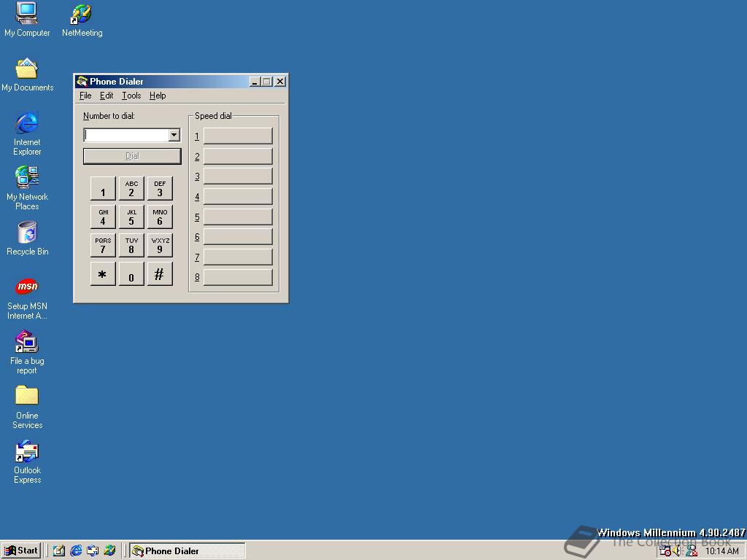Click Phone Dialer title bar icon
This screenshot has width=747, height=560.
pyautogui.click(x=82, y=82)
